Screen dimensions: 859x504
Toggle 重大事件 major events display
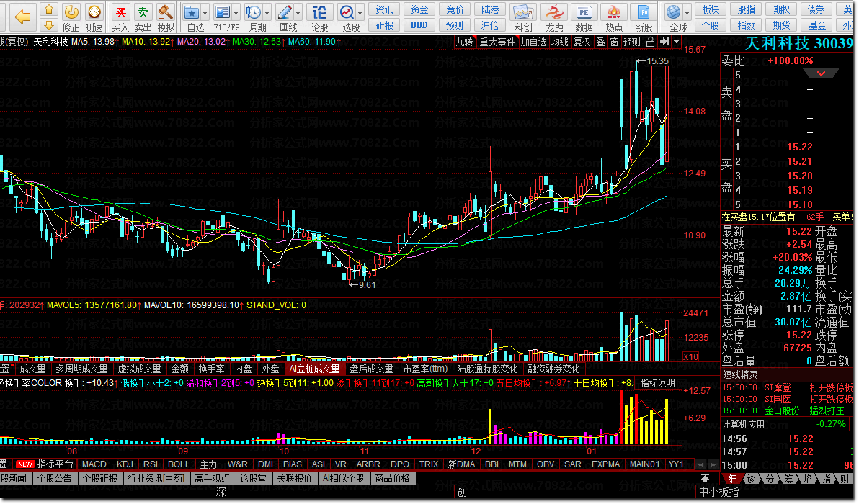click(x=497, y=42)
